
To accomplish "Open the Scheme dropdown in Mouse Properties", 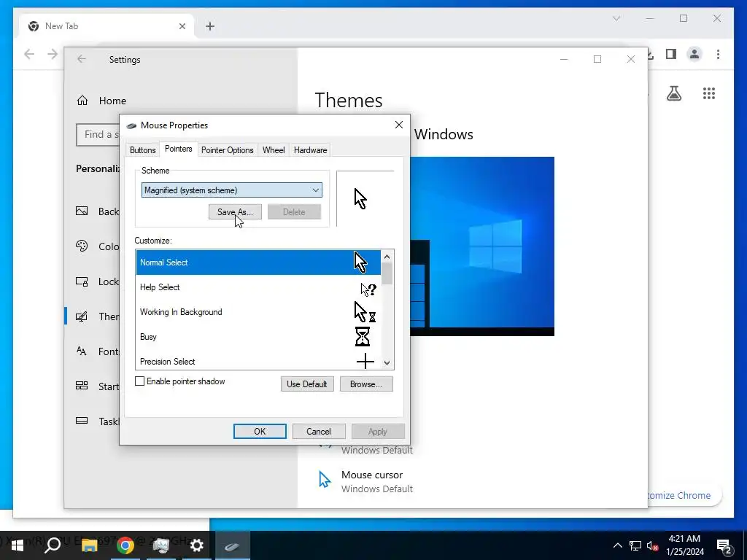I will 231,190.
